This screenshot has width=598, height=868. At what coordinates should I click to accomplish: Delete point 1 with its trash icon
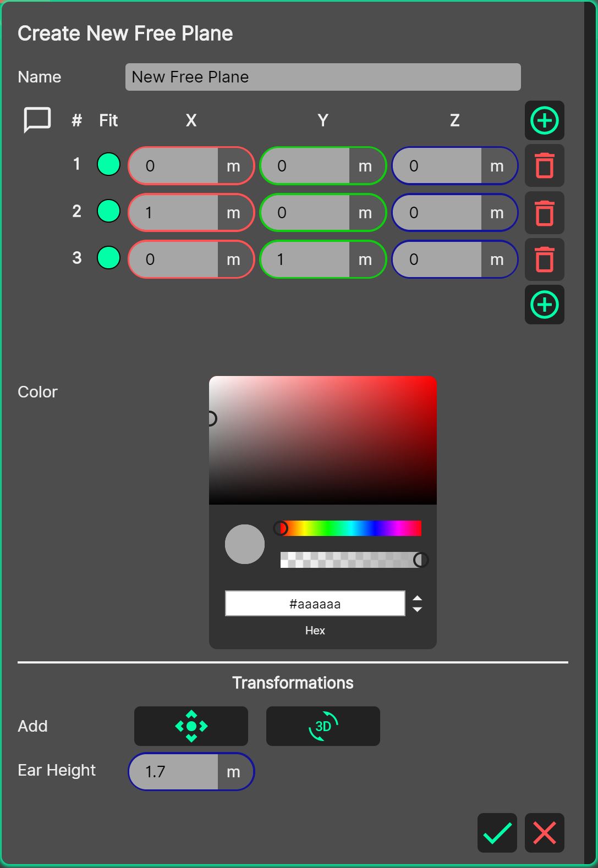[x=545, y=165]
